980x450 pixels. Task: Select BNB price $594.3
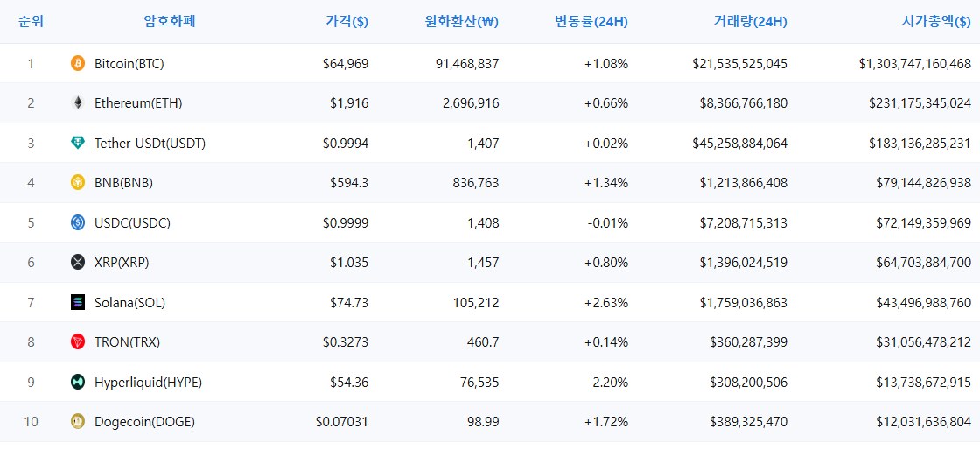349,182
